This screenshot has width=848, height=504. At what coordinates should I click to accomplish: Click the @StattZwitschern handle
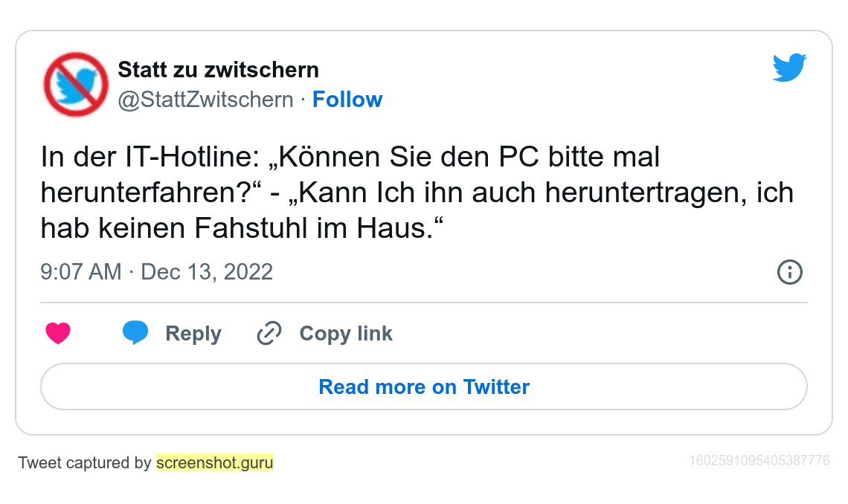pos(205,100)
